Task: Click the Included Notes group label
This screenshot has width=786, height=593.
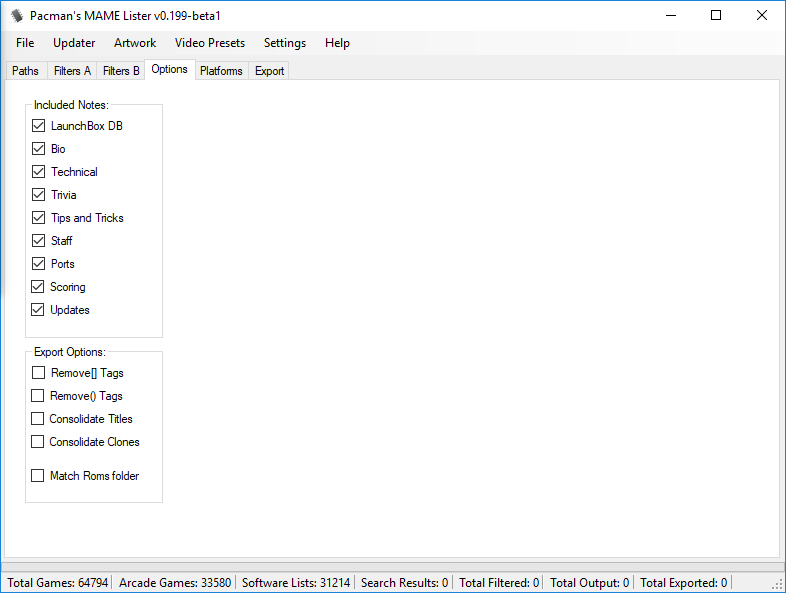Action: (x=71, y=105)
